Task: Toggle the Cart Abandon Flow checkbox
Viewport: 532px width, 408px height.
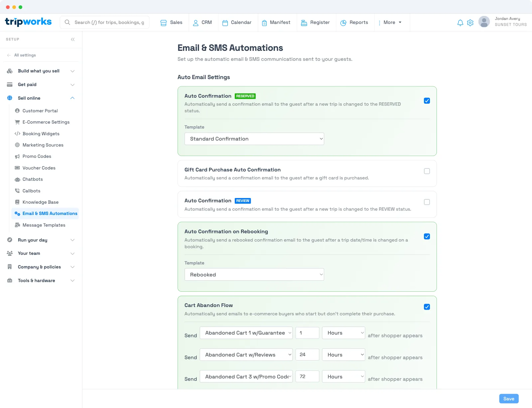Action: click(427, 307)
